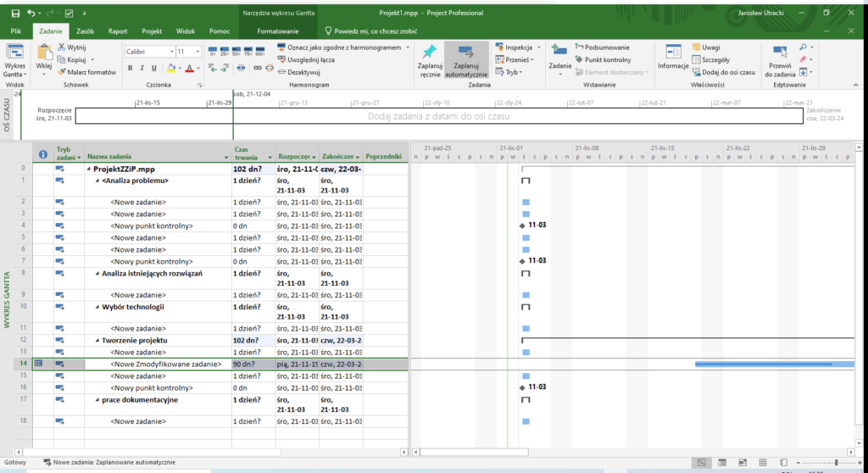Click the font color red A swatch
Image resolution: width=868 pixels, height=473 pixels.
click(189, 68)
